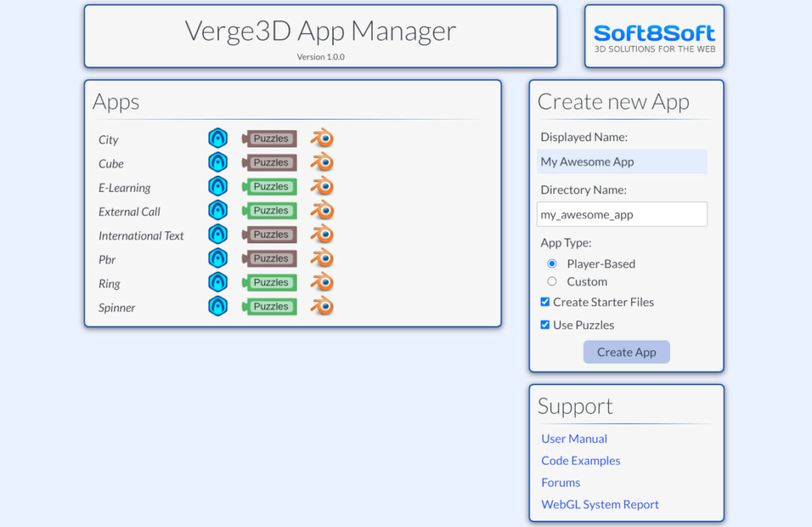Focus the Displayed Name input field

click(x=622, y=162)
